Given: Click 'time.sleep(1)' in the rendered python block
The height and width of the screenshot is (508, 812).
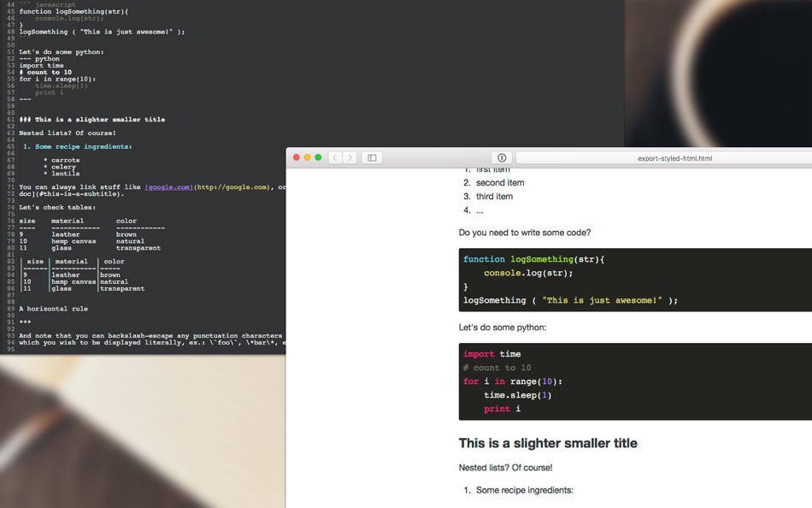Looking at the screenshot, I should 518,395.
